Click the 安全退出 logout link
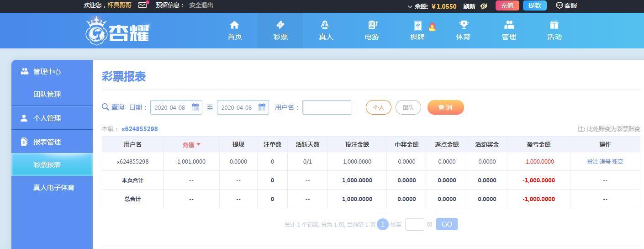Image resolution: width=644 pixels, height=249 pixels. click(201, 5)
